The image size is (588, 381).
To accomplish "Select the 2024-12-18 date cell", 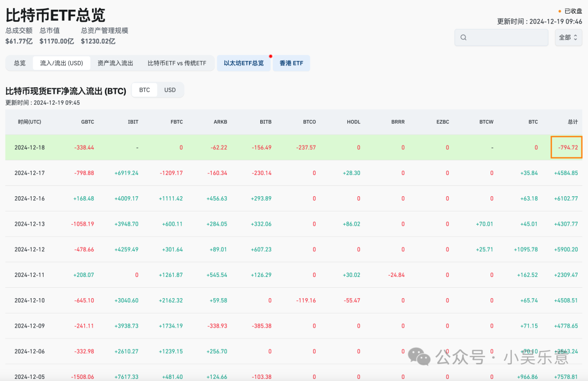I will click(29, 148).
